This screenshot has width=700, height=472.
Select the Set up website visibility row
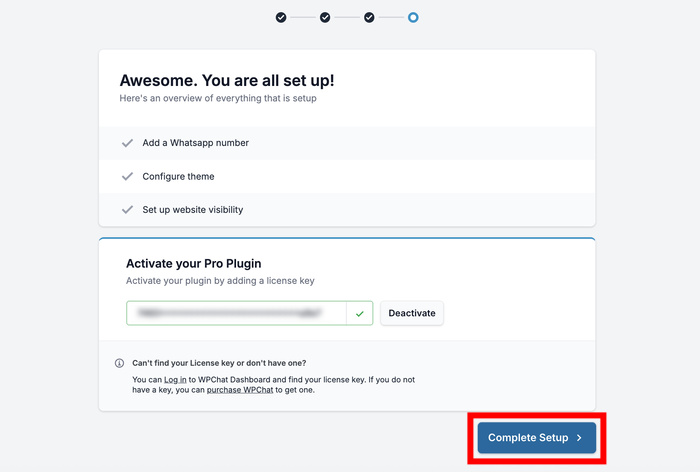click(192, 210)
